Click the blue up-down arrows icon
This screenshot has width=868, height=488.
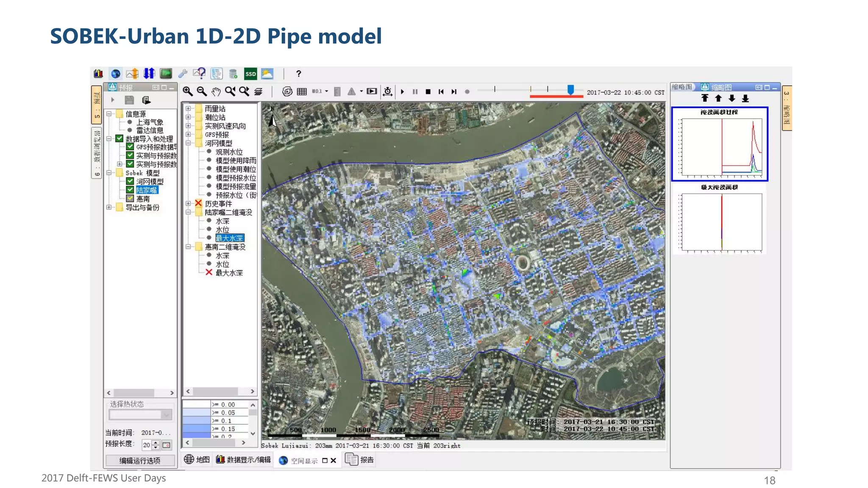point(149,74)
